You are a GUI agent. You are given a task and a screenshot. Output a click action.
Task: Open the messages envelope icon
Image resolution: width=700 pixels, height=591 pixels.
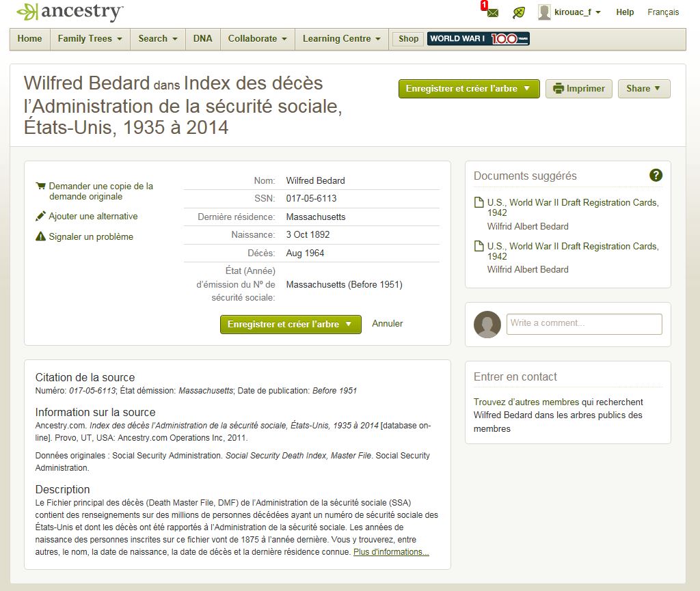[492, 12]
